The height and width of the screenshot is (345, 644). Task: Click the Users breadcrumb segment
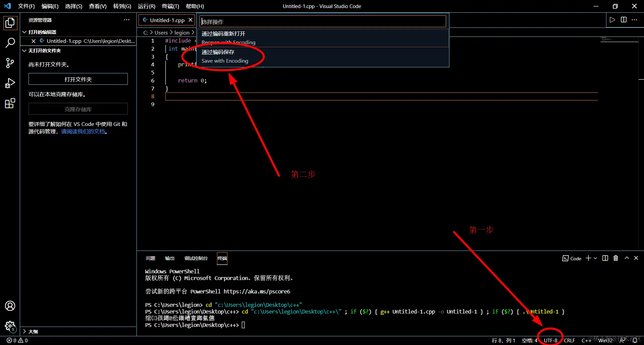coord(161,32)
